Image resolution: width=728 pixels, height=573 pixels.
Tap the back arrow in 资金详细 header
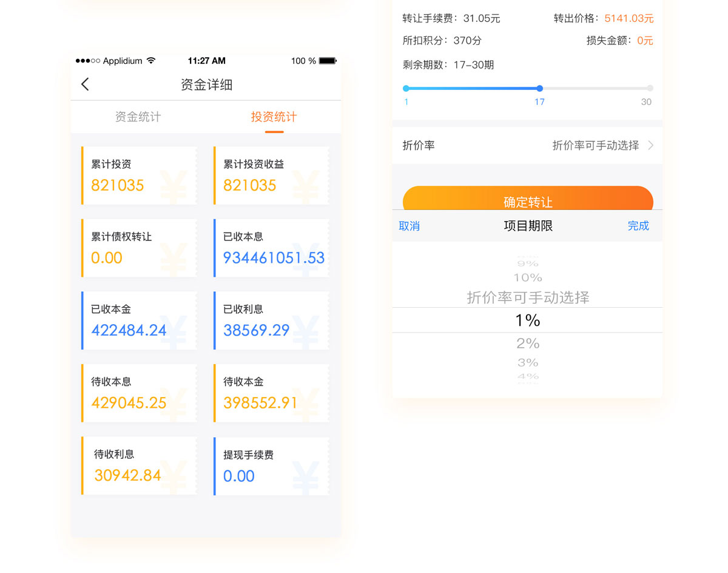(x=85, y=84)
